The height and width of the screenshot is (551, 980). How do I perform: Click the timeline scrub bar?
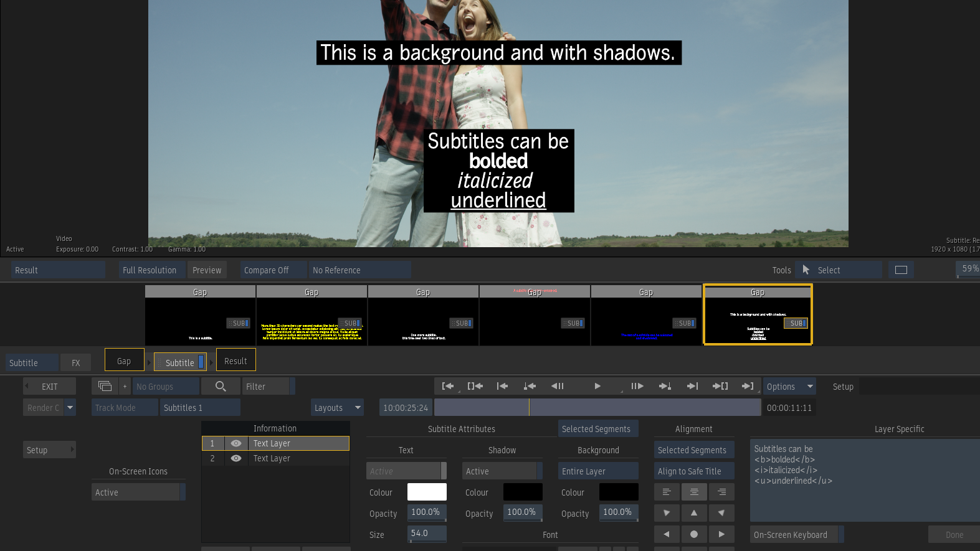[x=597, y=407]
